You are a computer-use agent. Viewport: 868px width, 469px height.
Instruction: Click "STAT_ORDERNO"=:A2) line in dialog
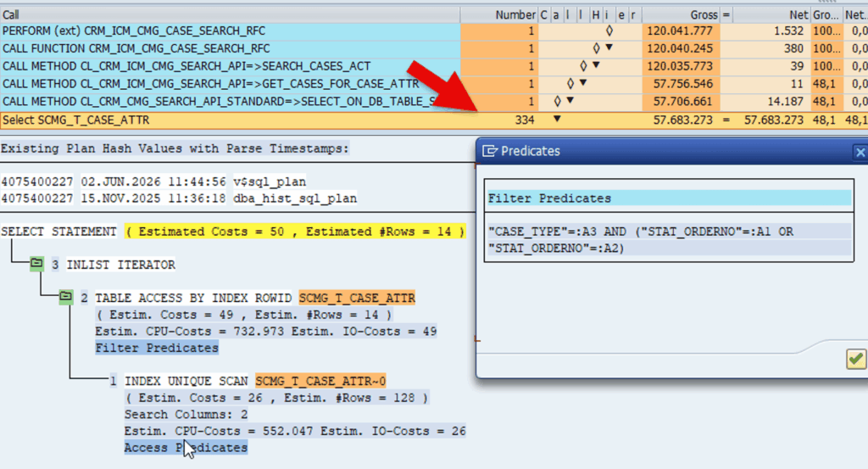(x=556, y=248)
